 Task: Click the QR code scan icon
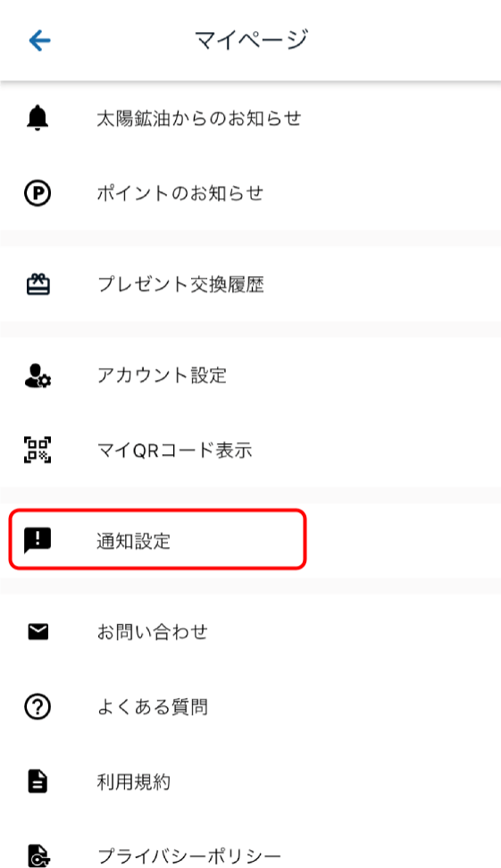coord(38,450)
